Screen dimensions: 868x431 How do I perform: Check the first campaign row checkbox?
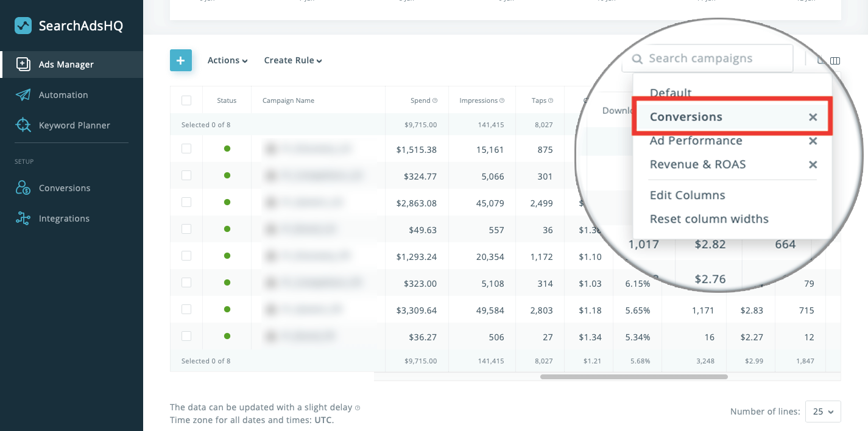tap(186, 149)
